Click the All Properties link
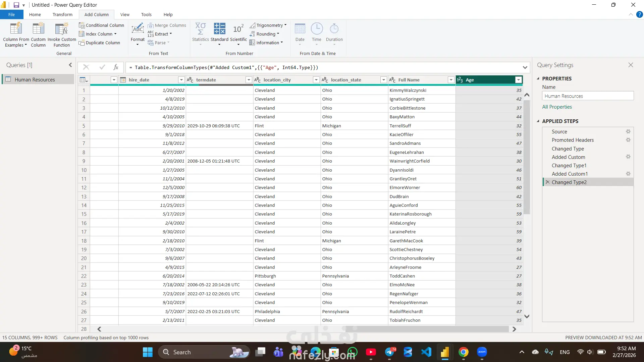 pos(557,107)
